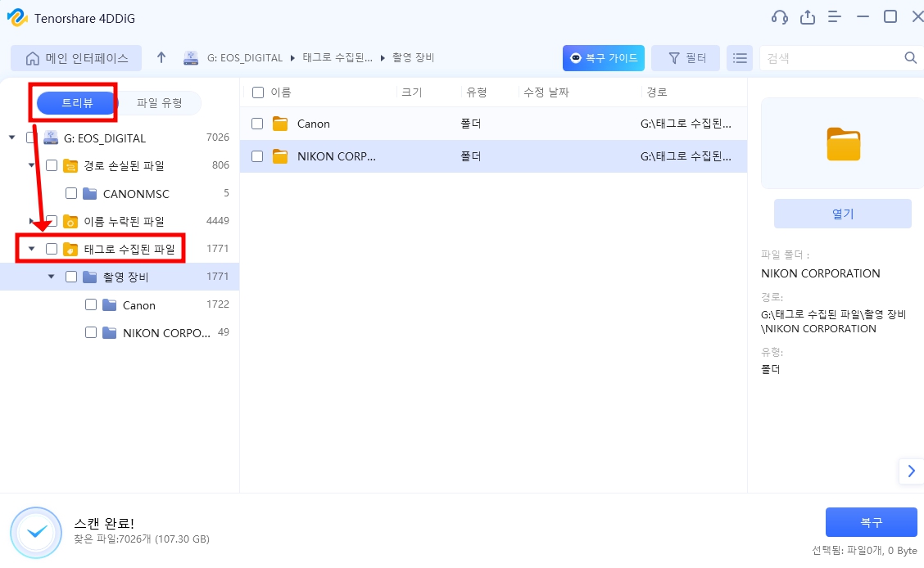Check the G: EOS_DIGITAL checkbox

click(32, 137)
